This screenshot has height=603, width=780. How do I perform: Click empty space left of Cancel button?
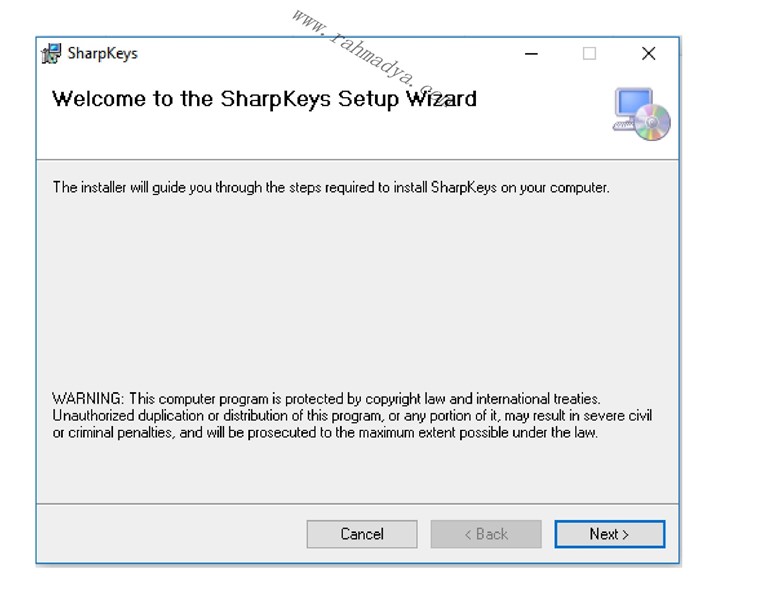(x=170, y=534)
